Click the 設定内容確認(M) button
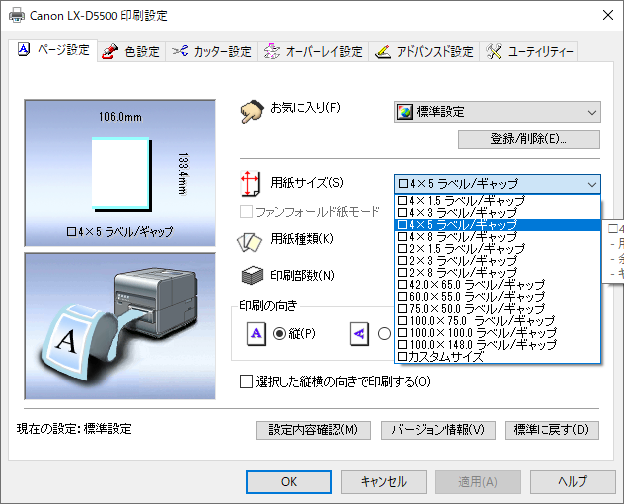The width and height of the screenshot is (624, 504). 313,430
